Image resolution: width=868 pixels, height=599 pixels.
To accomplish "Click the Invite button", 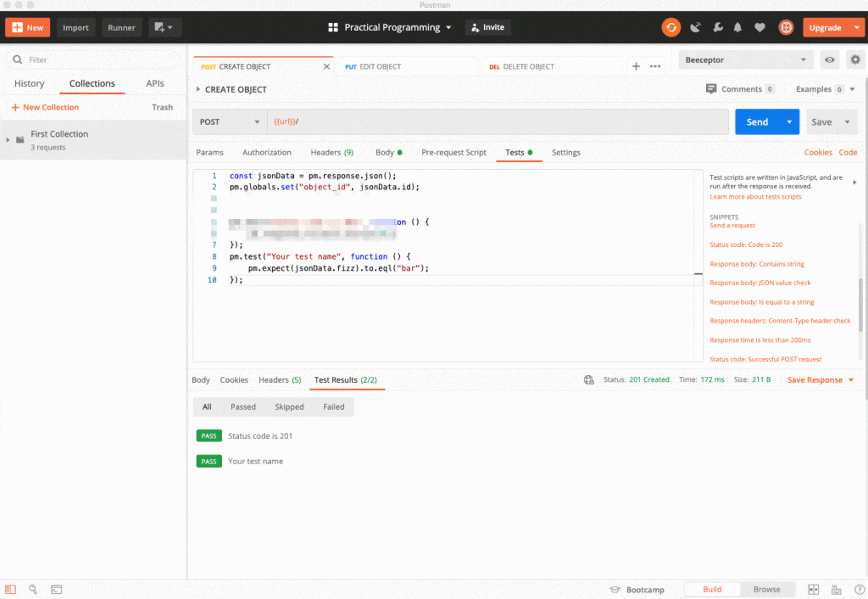I will coord(488,27).
